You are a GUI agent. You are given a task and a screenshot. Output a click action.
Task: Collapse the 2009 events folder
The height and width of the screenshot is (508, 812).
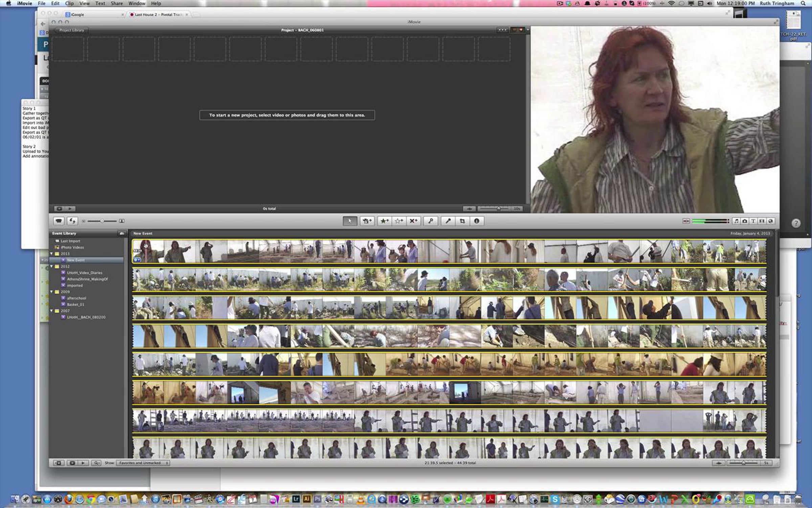coord(51,292)
